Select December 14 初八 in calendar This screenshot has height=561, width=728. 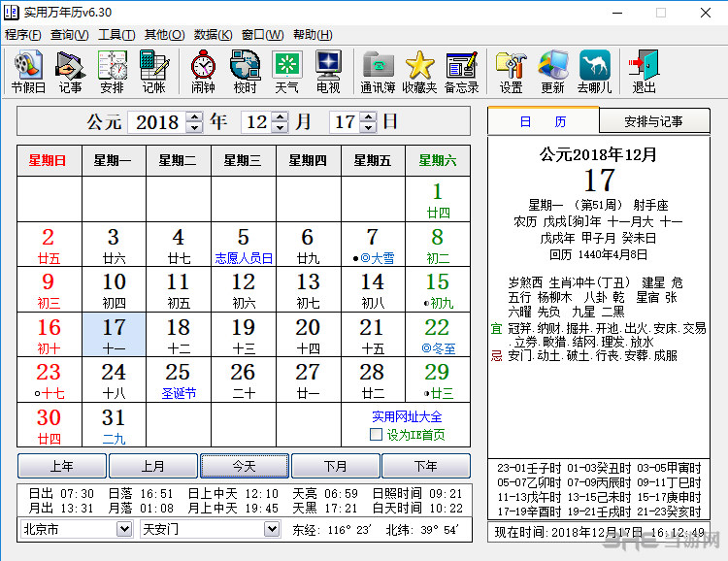(374, 289)
